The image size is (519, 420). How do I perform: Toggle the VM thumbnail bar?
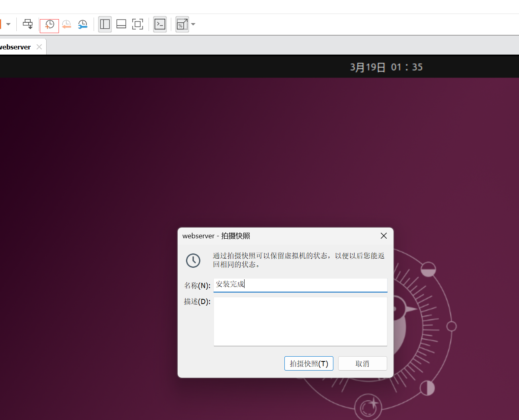point(121,24)
